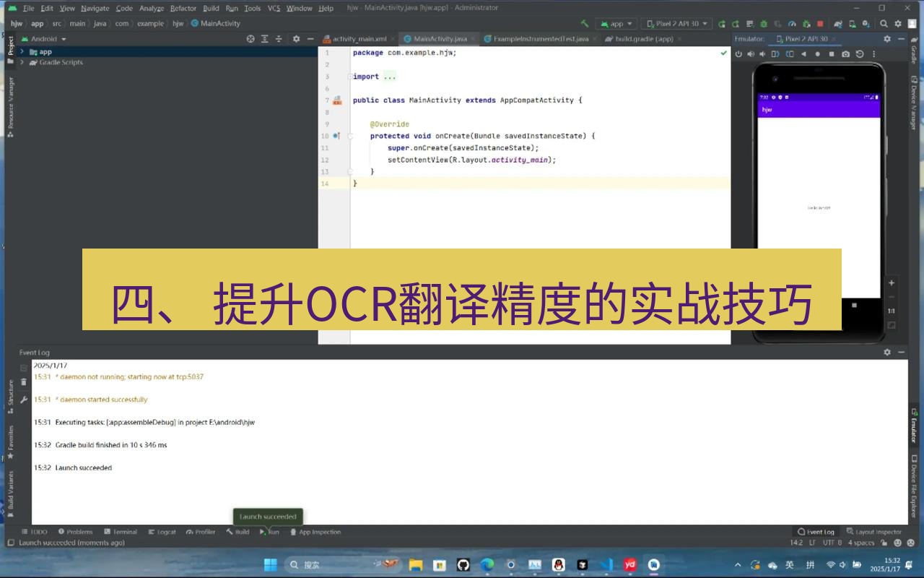Open Event Log settings gear

point(887,352)
